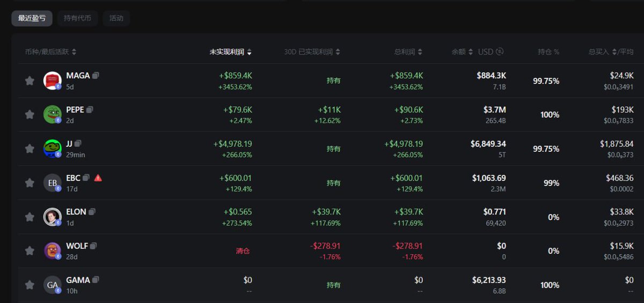Click PEPE total buy $193K
The height and width of the screenshot is (303, 644).
[623, 109]
